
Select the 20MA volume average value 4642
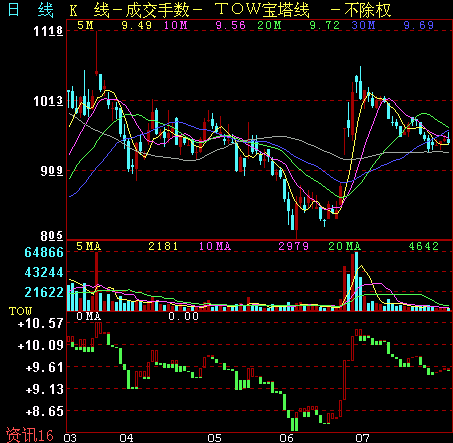click(424, 246)
